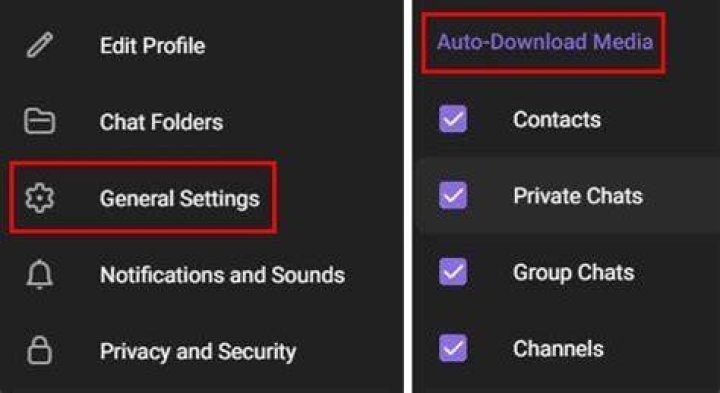The width and height of the screenshot is (720, 393).
Task: Go to Notifications and Sounds label
Action: click(x=222, y=275)
